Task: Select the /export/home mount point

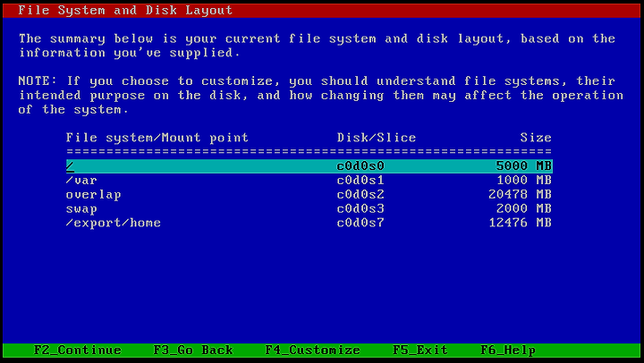Action: [x=113, y=223]
